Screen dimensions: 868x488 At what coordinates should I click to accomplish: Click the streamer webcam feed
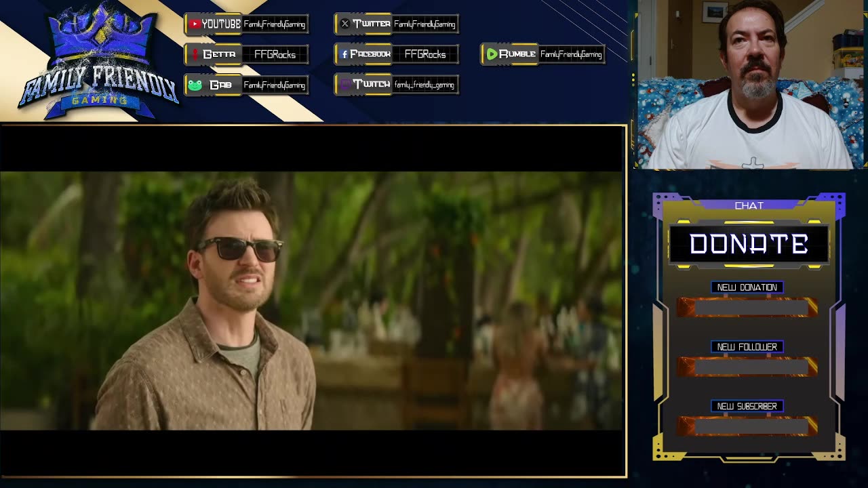[x=750, y=84]
